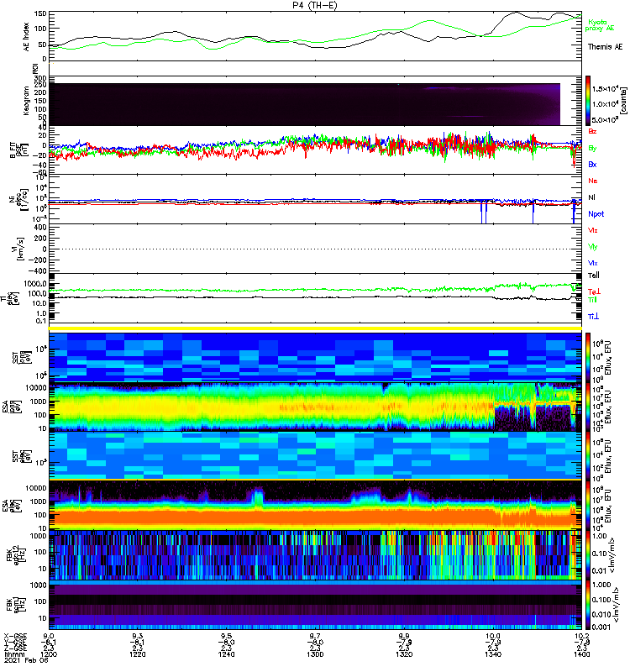Click inside the FBK edc12 spectrogram panel
This screenshot has height=672, width=630.
[x=315, y=555]
